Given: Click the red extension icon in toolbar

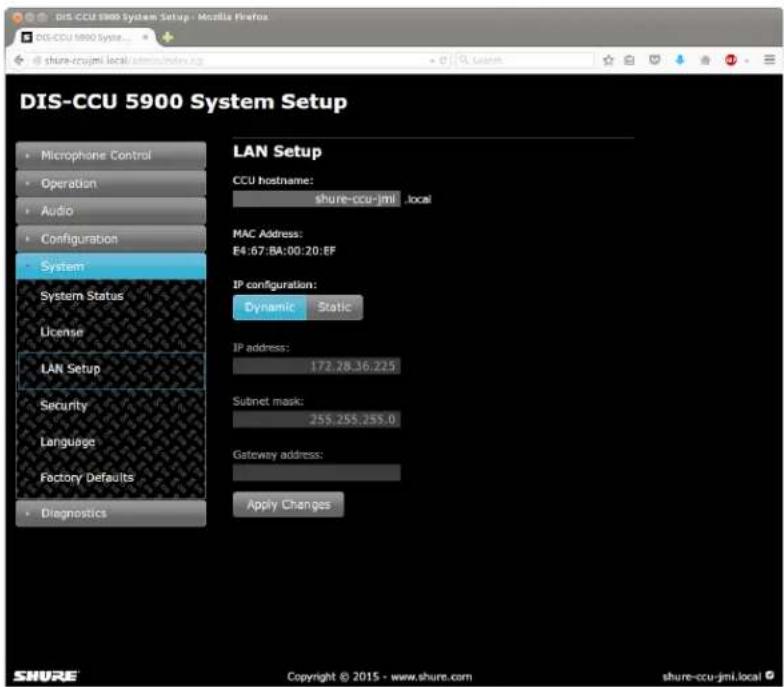Looking at the screenshot, I should point(731,60).
